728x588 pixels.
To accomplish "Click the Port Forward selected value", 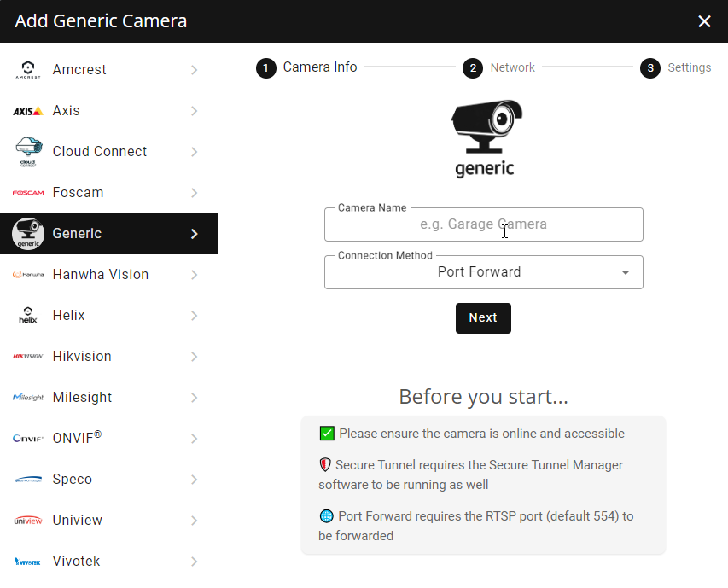I will point(479,272).
